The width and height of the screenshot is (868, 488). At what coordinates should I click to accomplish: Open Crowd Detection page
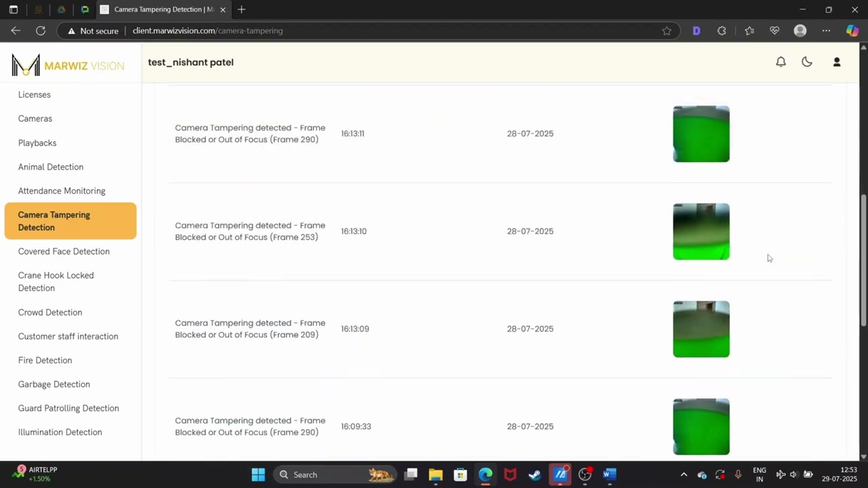pyautogui.click(x=50, y=312)
